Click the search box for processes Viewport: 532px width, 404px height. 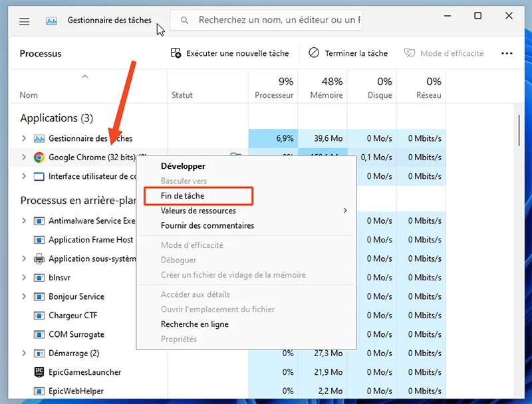click(x=273, y=21)
